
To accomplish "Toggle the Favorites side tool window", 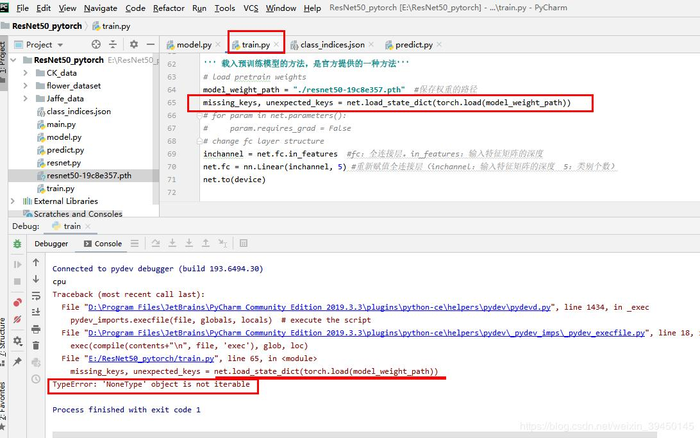I will tap(3, 405).
